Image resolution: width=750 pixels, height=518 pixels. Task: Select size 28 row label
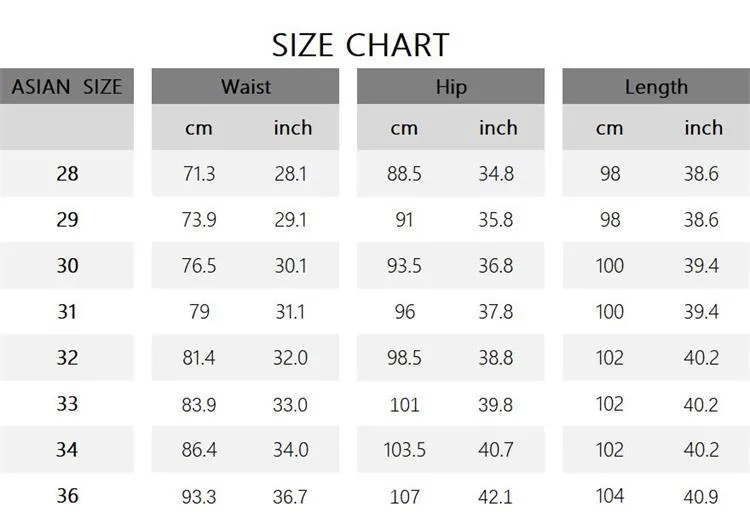pos(67,174)
